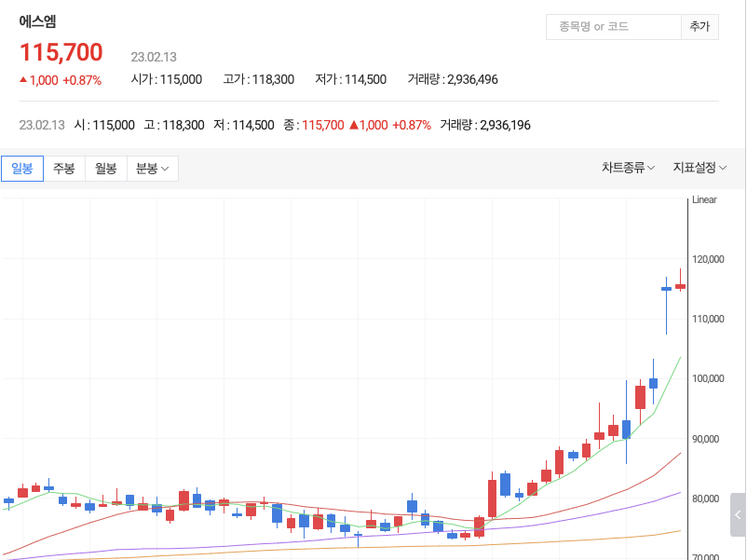Click the 거래량: 2,936,196 info row text
The height and width of the screenshot is (560, 747).
click(x=485, y=126)
